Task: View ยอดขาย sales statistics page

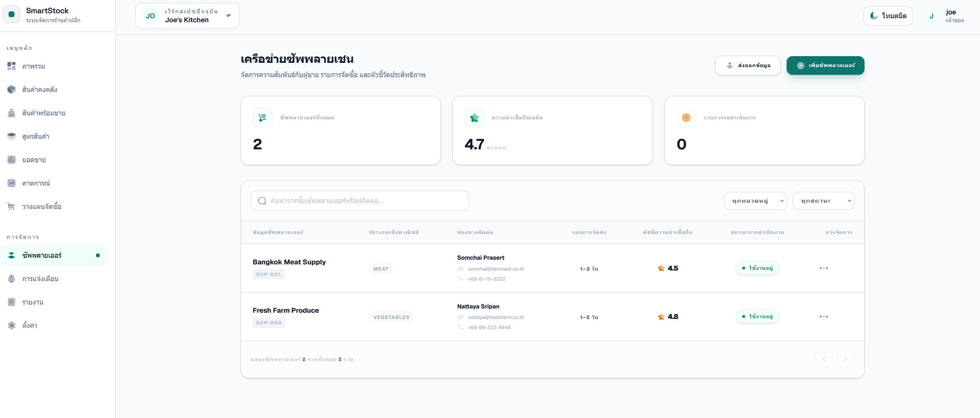Action: (x=34, y=159)
